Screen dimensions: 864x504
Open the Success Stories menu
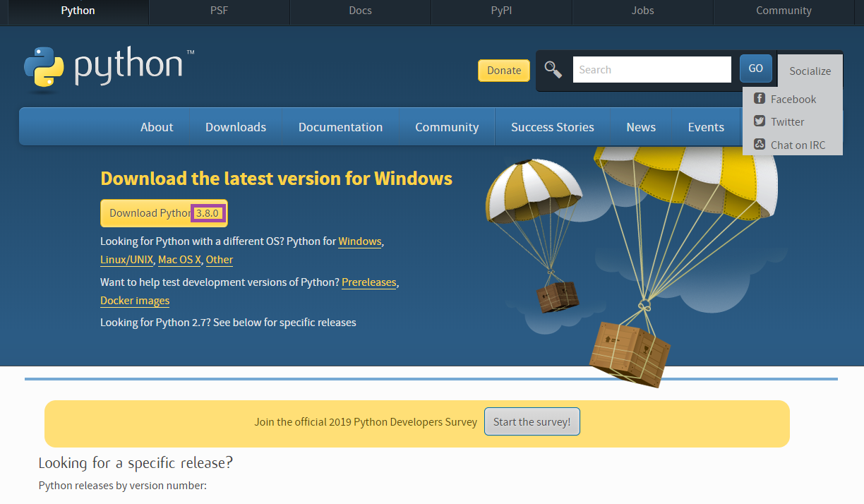pos(553,127)
